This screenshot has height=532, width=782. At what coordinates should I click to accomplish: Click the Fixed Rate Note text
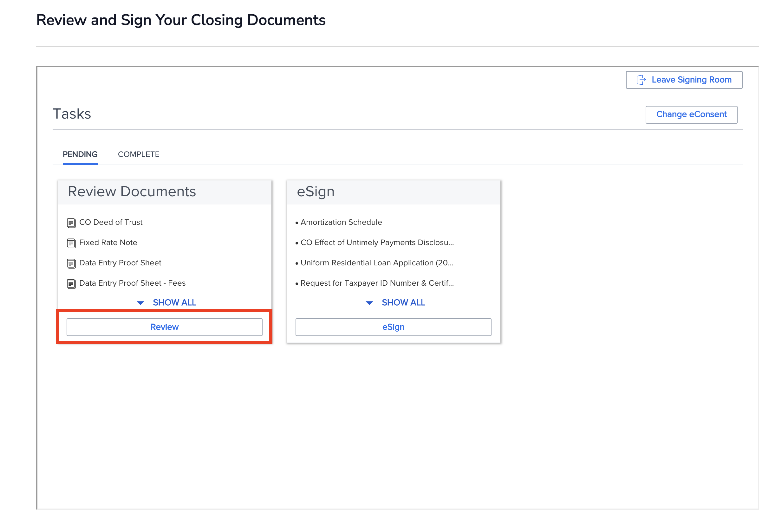(108, 242)
